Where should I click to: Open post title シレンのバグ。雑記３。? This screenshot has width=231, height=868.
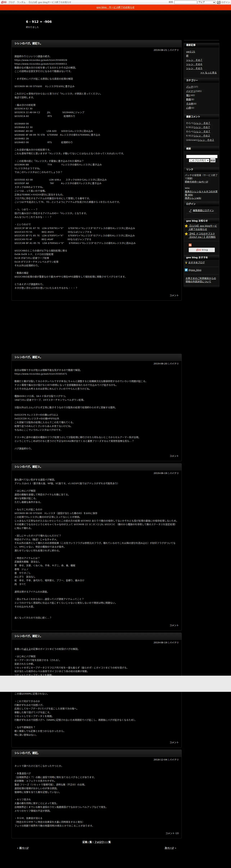28,467
